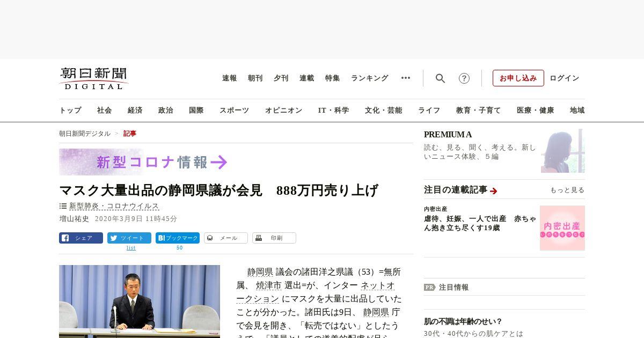Click the Hatena bookmark count 50
The height and width of the screenshot is (338, 644).
coord(179,248)
